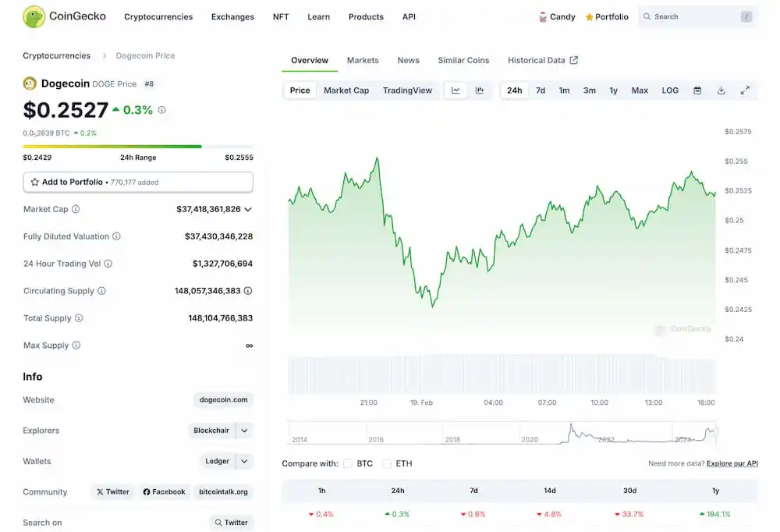Check the ETH compare checkbox
Image resolution: width=780 pixels, height=532 pixels.
[x=387, y=463]
